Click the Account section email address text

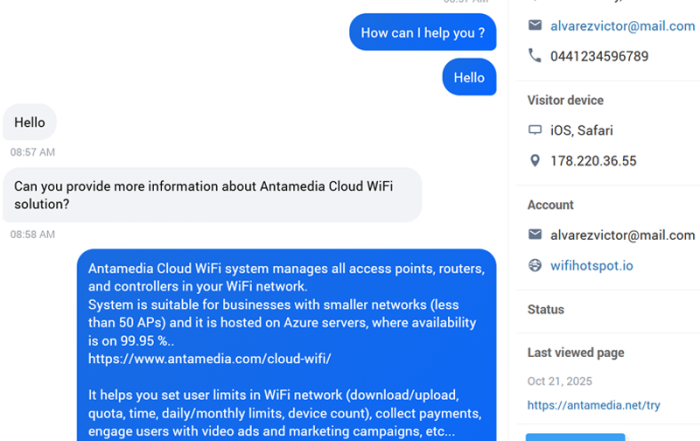click(x=622, y=235)
